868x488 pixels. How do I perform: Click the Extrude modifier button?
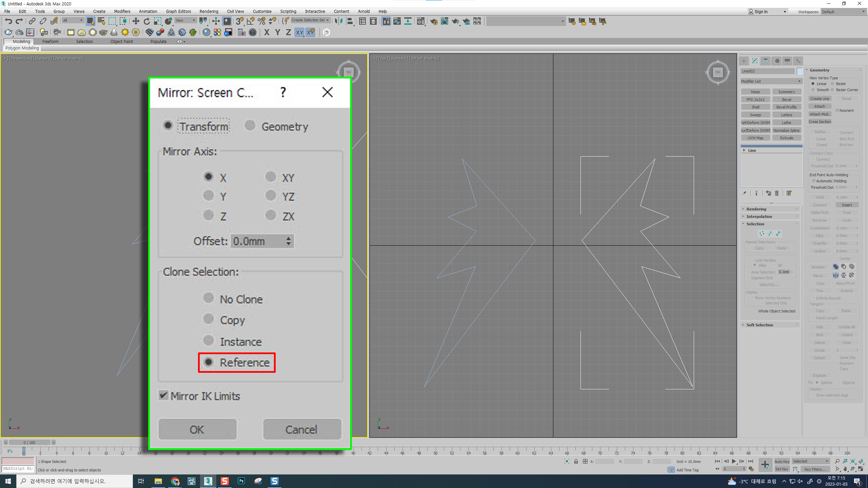coord(786,138)
